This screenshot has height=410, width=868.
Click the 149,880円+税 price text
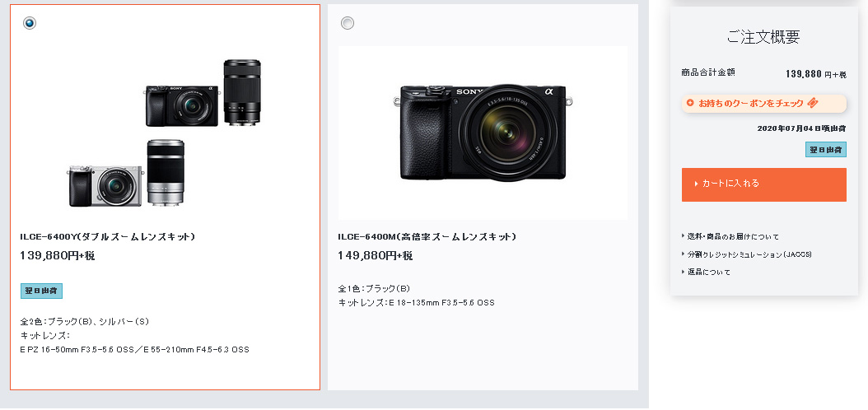click(x=376, y=256)
